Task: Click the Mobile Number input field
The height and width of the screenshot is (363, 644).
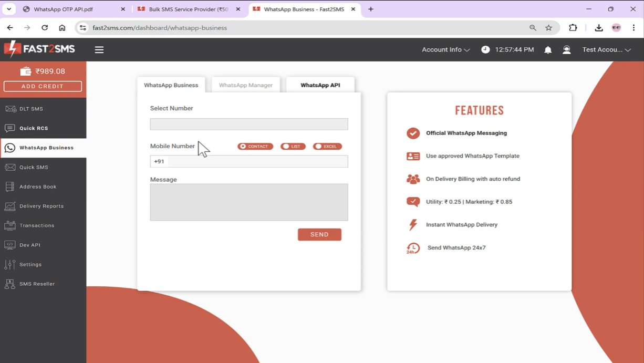Action: click(257, 161)
